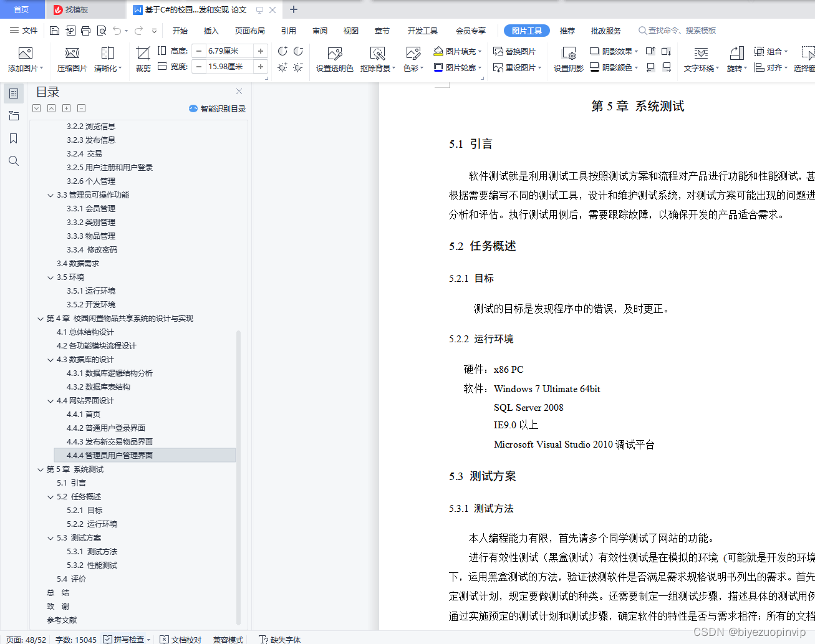The width and height of the screenshot is (815, 644).
Task: Click 文档校对 in the status bar
Action: (185, 639)
